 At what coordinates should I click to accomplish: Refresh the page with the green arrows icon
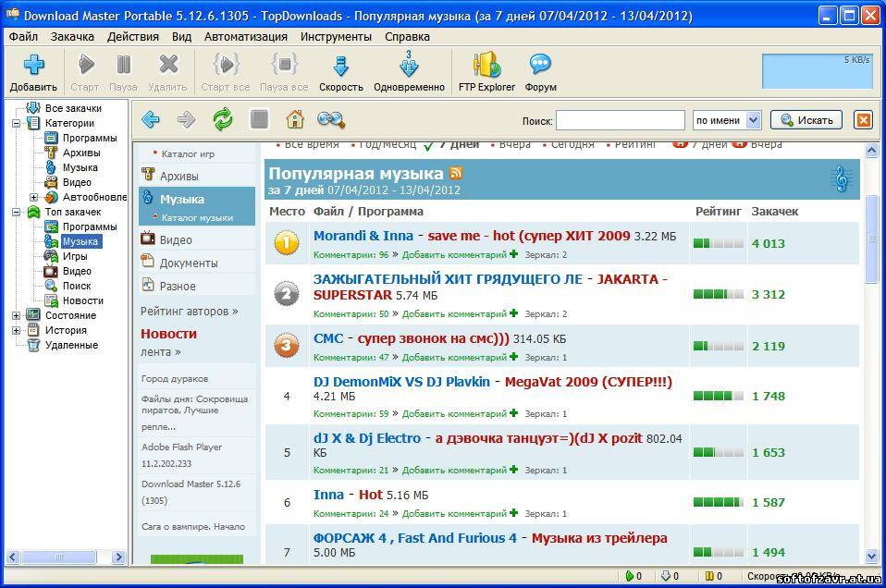(x=223, y=120)
